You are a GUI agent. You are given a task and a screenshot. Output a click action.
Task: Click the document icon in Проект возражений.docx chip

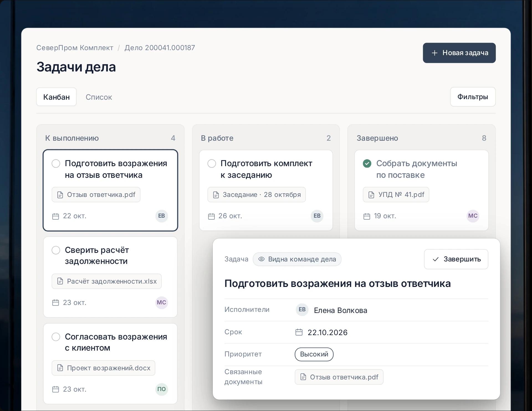click(x=60, y=368)
